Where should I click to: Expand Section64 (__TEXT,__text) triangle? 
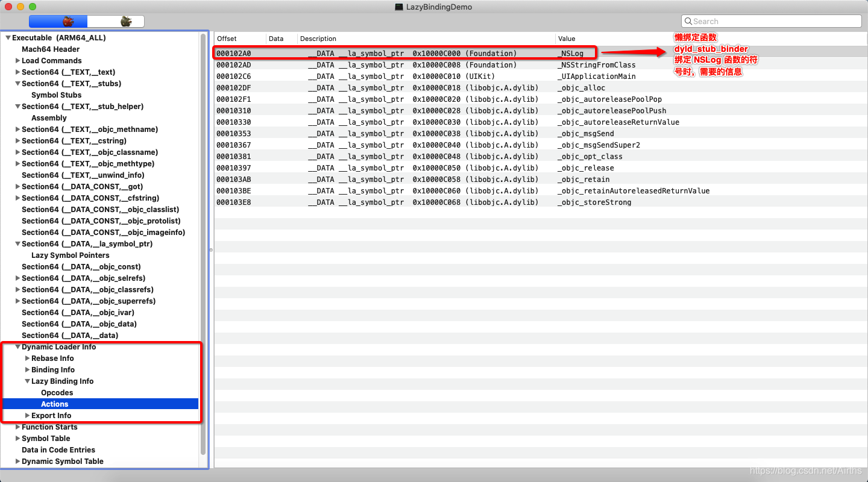(x=17, y=72)
